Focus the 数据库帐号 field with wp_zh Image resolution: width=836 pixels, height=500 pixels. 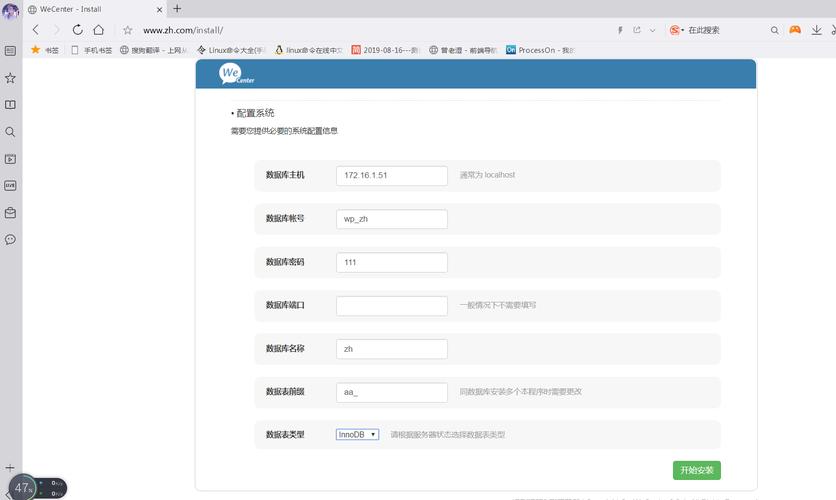click(392, 219)
